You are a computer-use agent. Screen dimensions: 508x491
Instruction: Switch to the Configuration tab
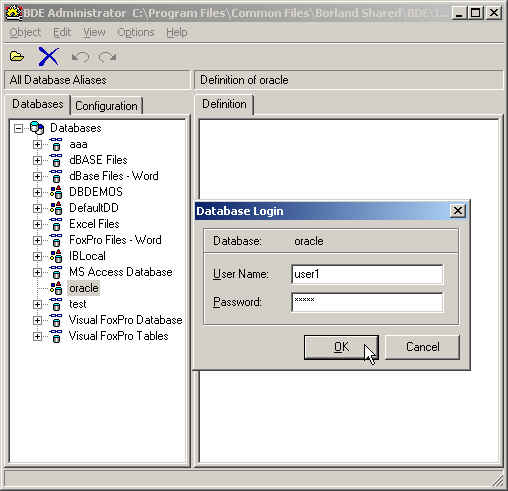tap(106, 106)
